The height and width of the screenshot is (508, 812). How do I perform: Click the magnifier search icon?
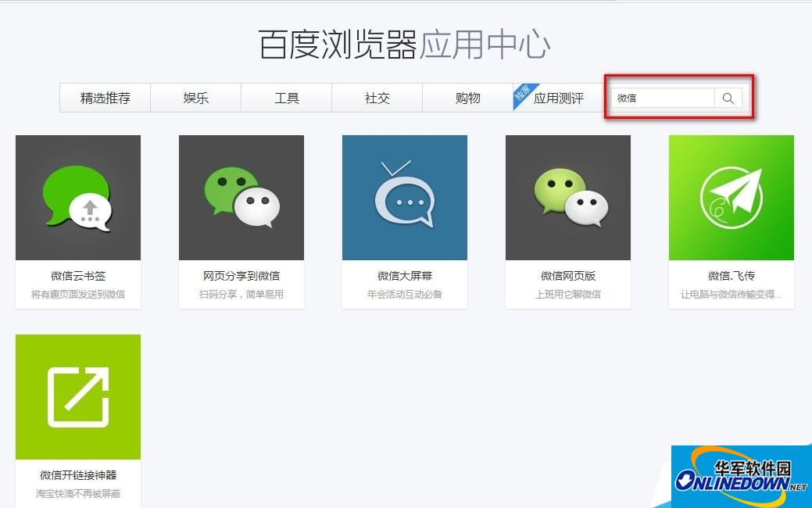click(x=728, y=98)
